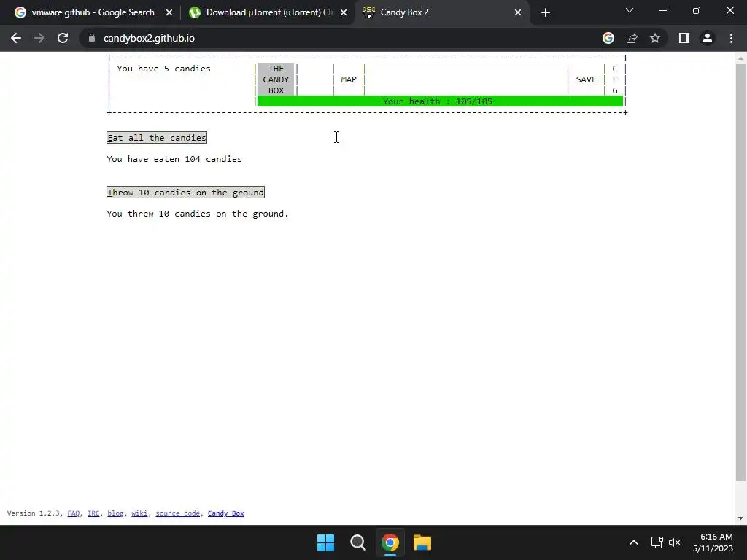This screenshot has height=560, width=747.
Task: Share this page using the share icon
Action: pyautogui.click(x=632, y=38)
